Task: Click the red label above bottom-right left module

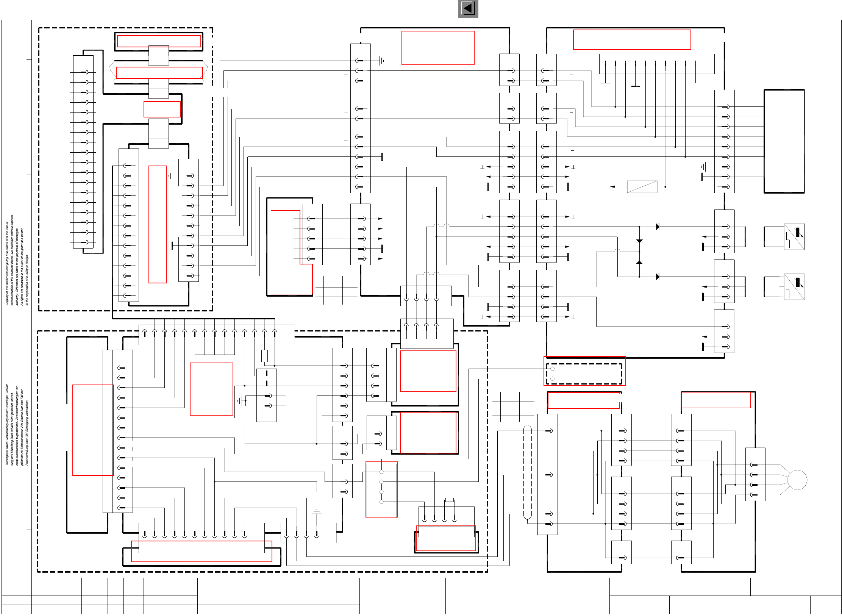Action: [583, 400]
